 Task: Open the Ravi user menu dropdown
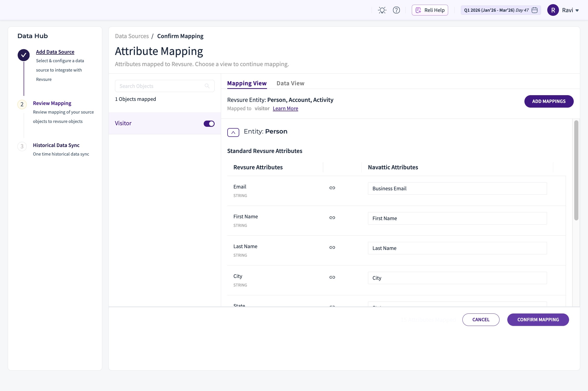[x=577, y=10]
